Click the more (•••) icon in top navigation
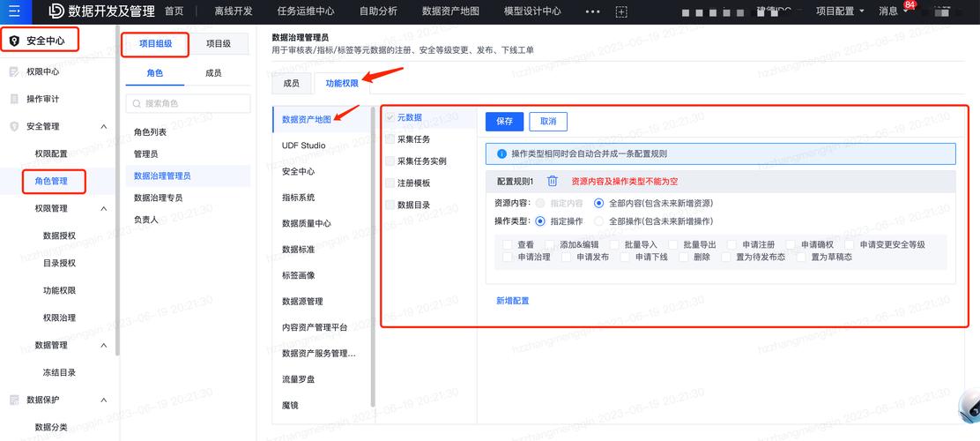Image resolution: width=980 pixels, height=441 pixels. [x=592, y=11]
